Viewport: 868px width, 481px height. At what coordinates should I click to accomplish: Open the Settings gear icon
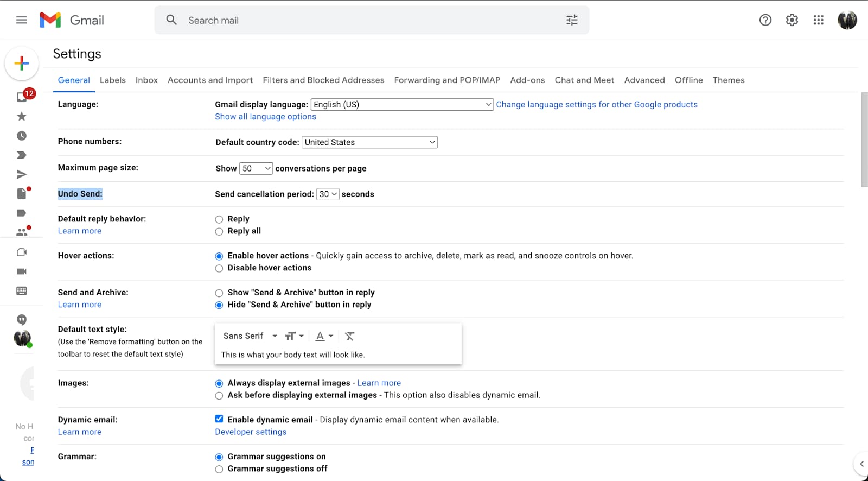point(792,20)
